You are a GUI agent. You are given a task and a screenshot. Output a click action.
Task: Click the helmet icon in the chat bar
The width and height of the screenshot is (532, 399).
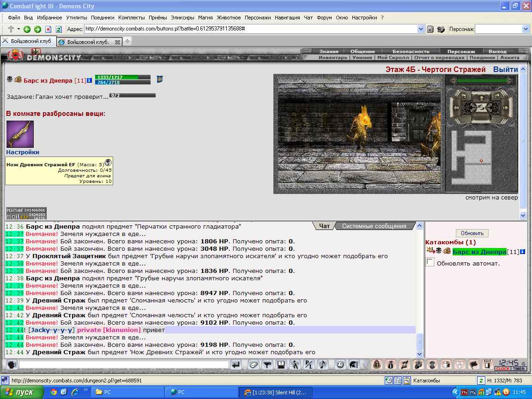click(353, 365)
